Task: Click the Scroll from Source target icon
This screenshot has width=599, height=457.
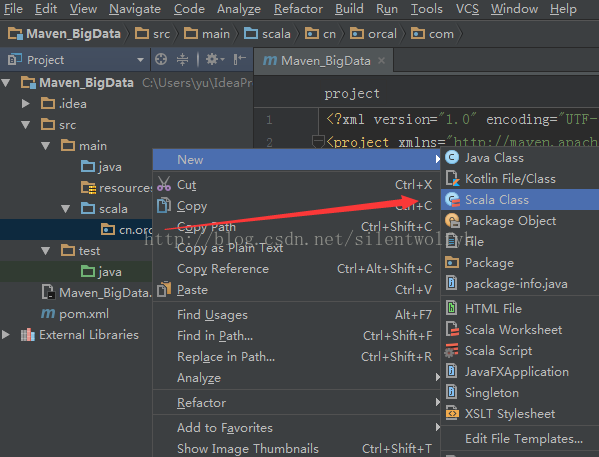Action: point(161,59)
